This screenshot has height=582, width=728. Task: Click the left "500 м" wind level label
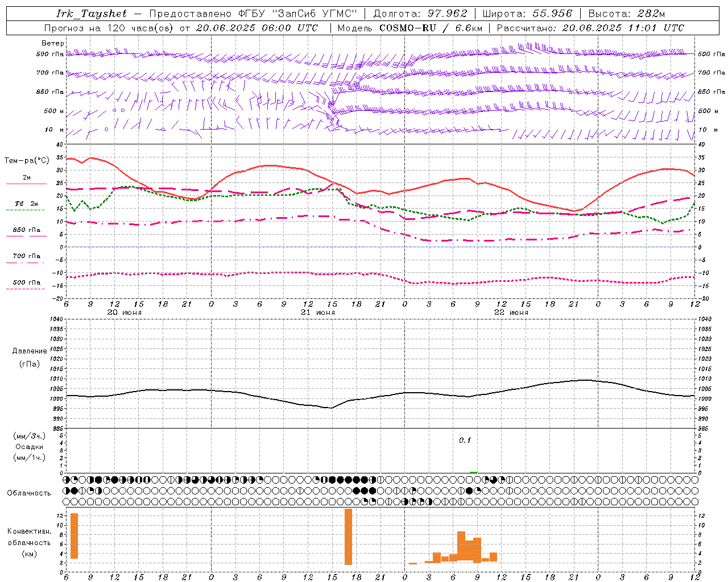54,111
